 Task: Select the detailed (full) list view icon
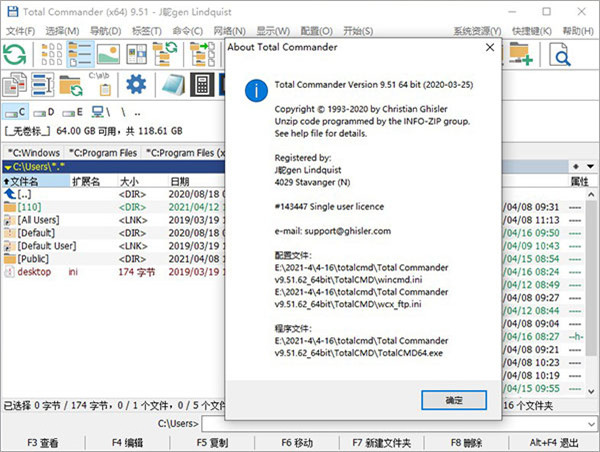click(80, 54)
